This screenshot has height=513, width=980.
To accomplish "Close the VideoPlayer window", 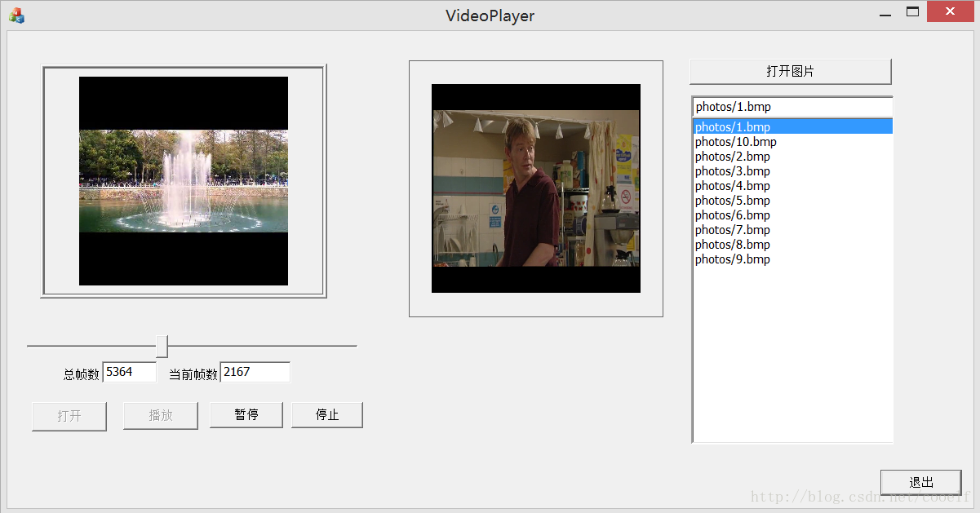I will [949, 11].
